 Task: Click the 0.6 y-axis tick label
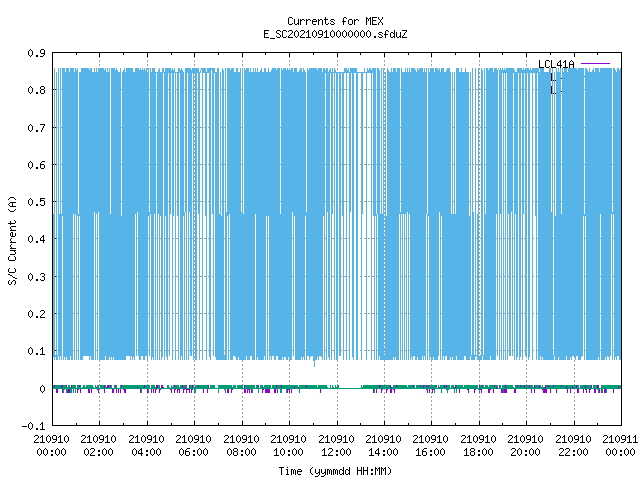36,165
